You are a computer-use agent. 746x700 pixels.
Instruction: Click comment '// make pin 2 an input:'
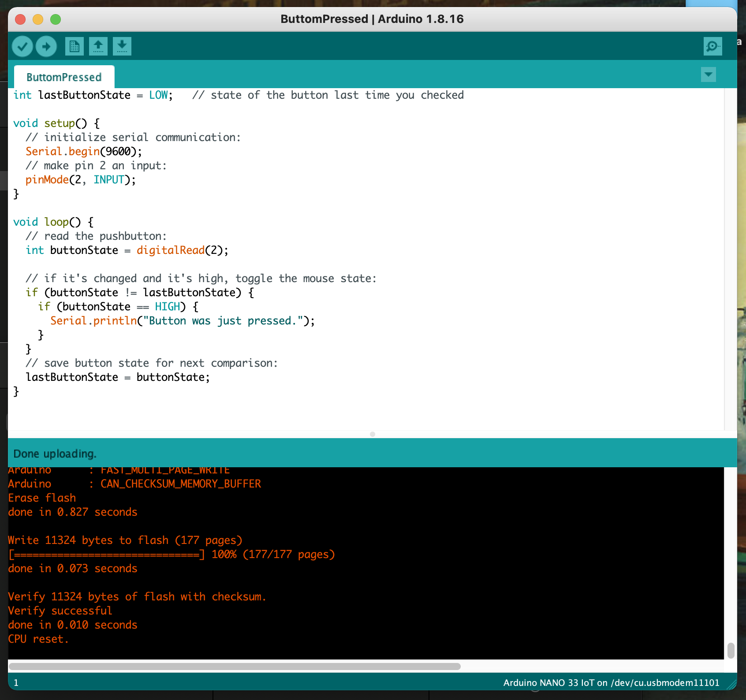96,166
